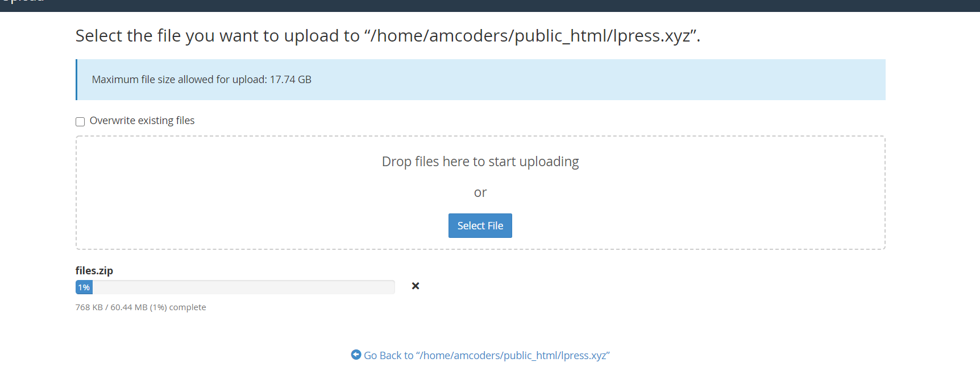This screenshot has height=387, width=980.
Task: Select the files.zip file name label
Action: click(x=94, y=271)
